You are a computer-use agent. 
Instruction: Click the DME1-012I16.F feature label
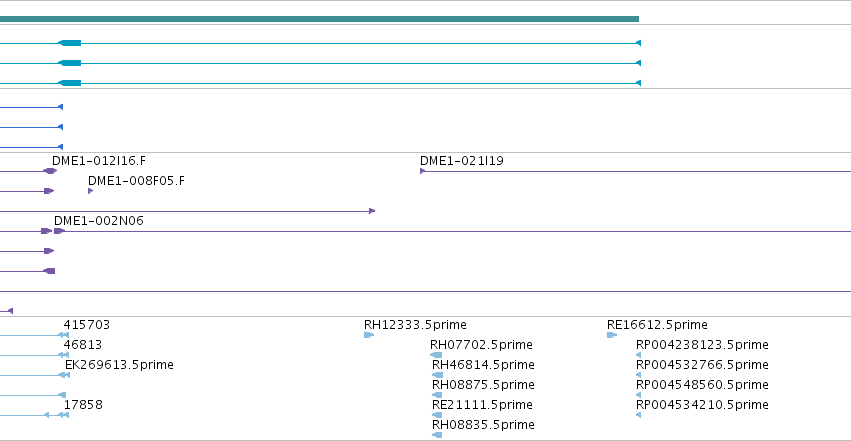tap(99, 161)
